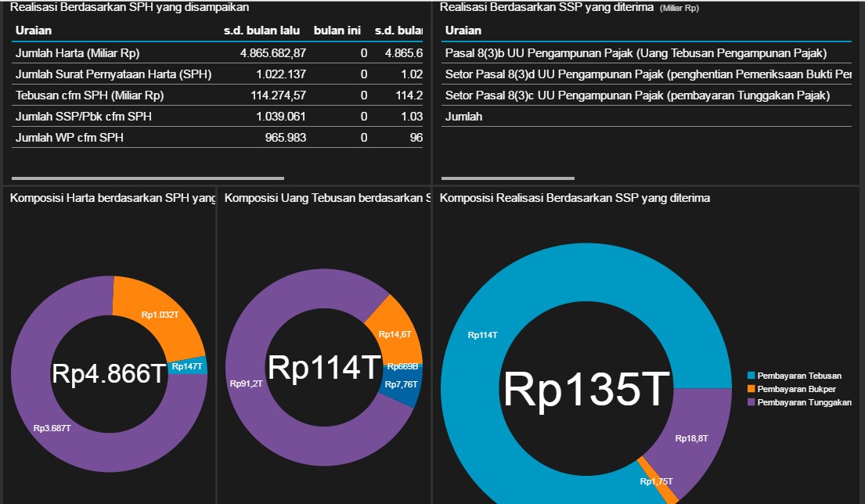This screenshot has width=865, height=504.
Task: Click the SPH table horizontal scrollbar
Action: click(x=148, y=178)
